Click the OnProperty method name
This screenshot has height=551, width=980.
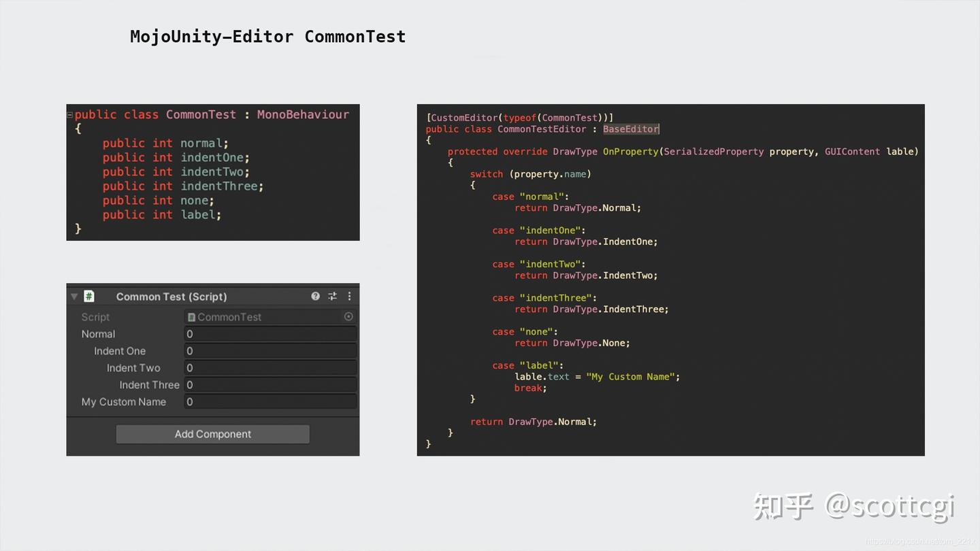point(630,152)
